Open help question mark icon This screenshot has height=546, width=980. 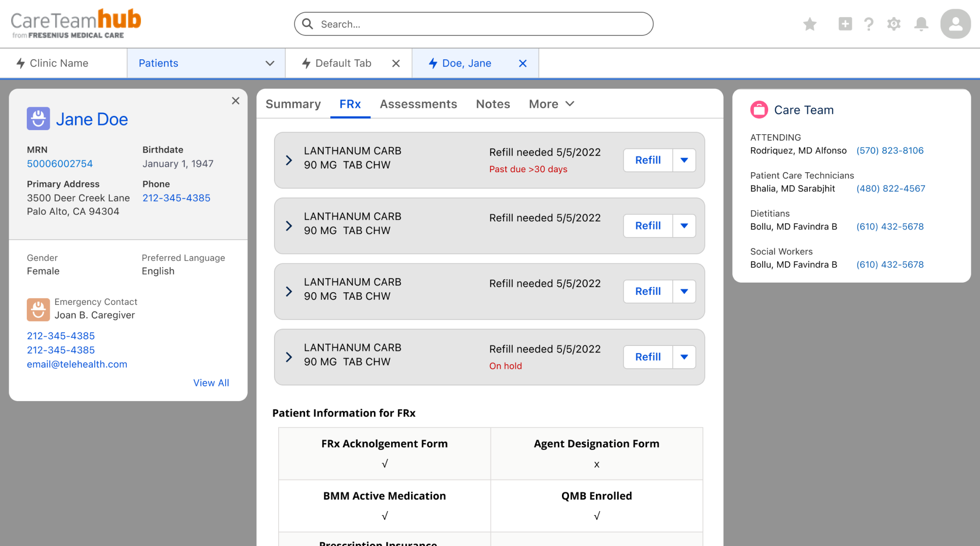tap(869, 24)
